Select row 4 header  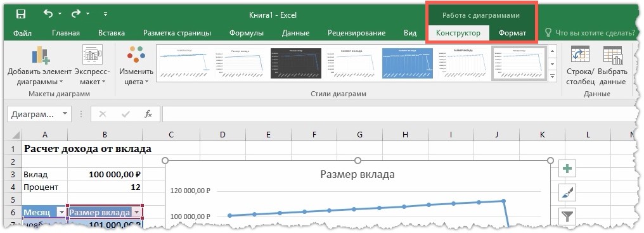(x=13, y=187)
